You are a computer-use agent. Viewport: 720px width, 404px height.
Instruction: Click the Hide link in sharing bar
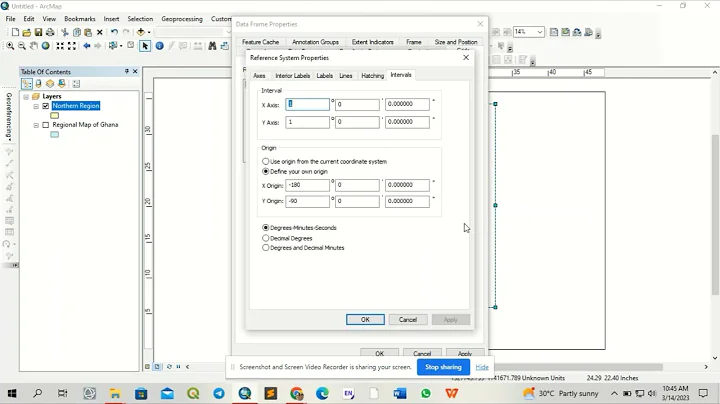(x=482, y=367)
